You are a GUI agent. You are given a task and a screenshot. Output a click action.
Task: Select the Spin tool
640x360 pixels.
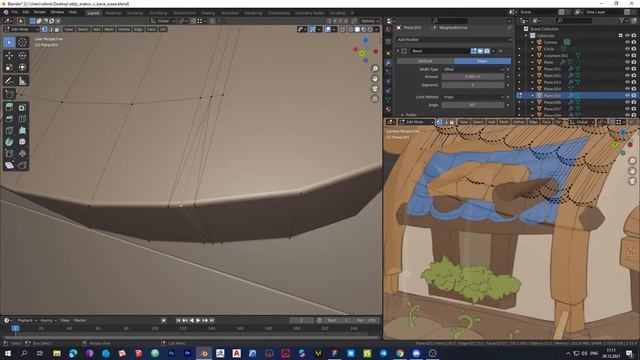pos(9,142)
